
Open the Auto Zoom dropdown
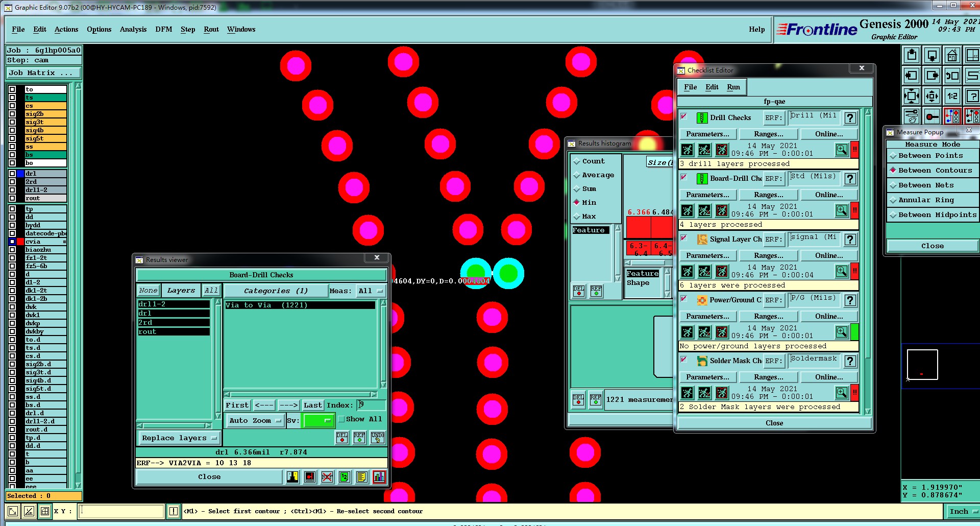[x=255, y=421]
